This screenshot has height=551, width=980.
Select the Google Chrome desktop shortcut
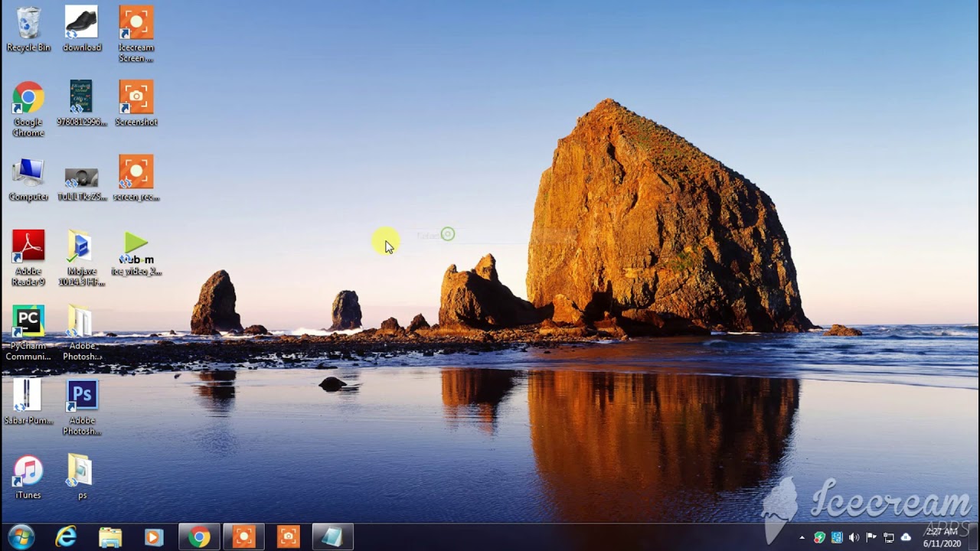[28, 109]
